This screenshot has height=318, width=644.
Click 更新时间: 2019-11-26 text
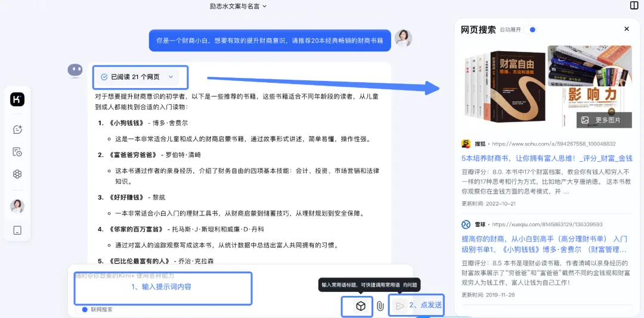coord(488,295)
